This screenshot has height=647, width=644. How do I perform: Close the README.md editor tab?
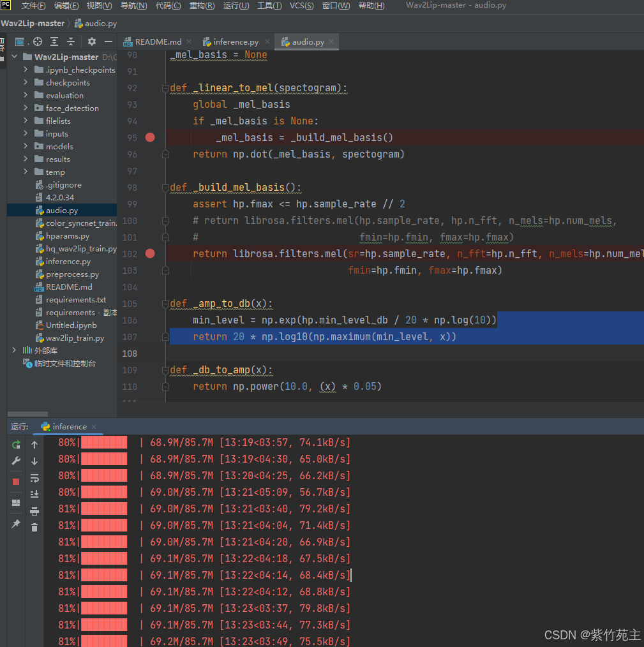click(x=189, y=41)
